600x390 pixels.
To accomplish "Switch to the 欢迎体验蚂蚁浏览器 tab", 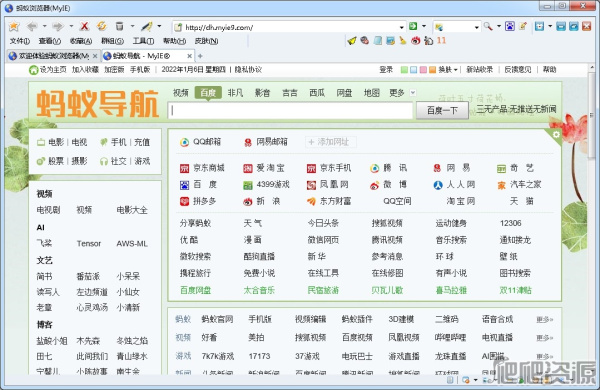I will pyautogui.click(x=54, y=56).
